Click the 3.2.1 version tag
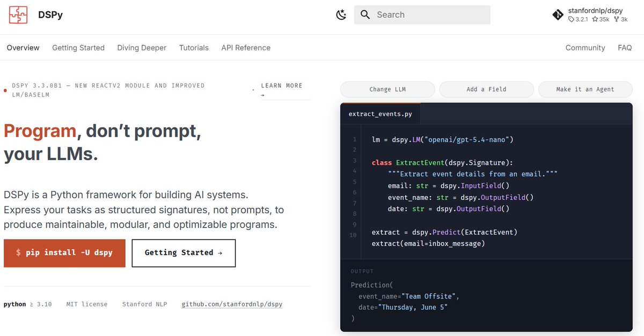This screenshot has height=336, width=644. [578, 19]
